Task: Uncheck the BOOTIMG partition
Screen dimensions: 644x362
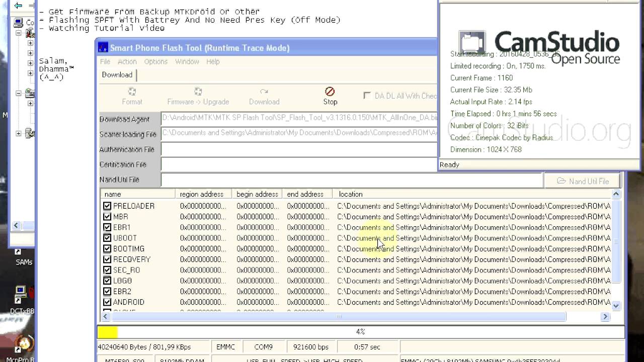Action: pyautogui.click(x=107, y=249)
